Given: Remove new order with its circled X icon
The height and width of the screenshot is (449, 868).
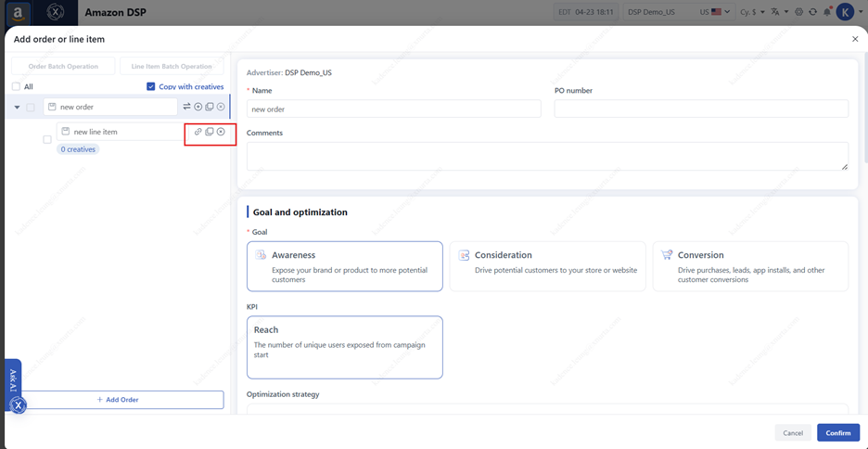Looking at the screenshot, I should click(221, 107).
